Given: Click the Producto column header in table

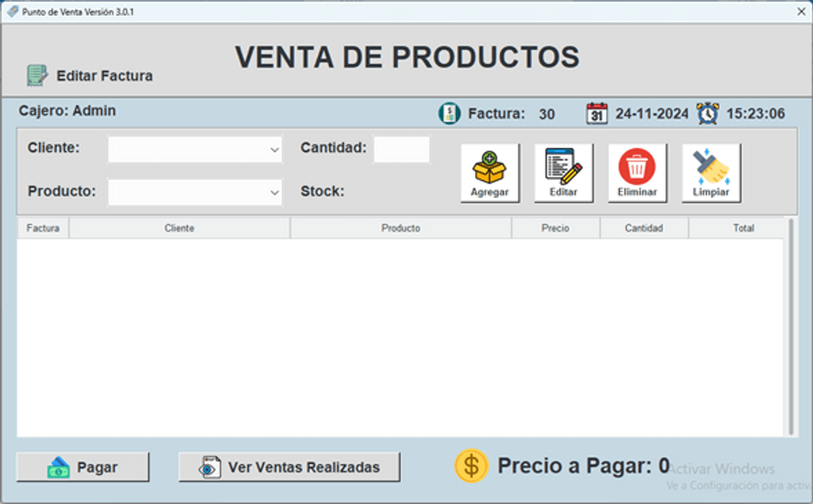Looking at the screenshot, I should 400,228.
